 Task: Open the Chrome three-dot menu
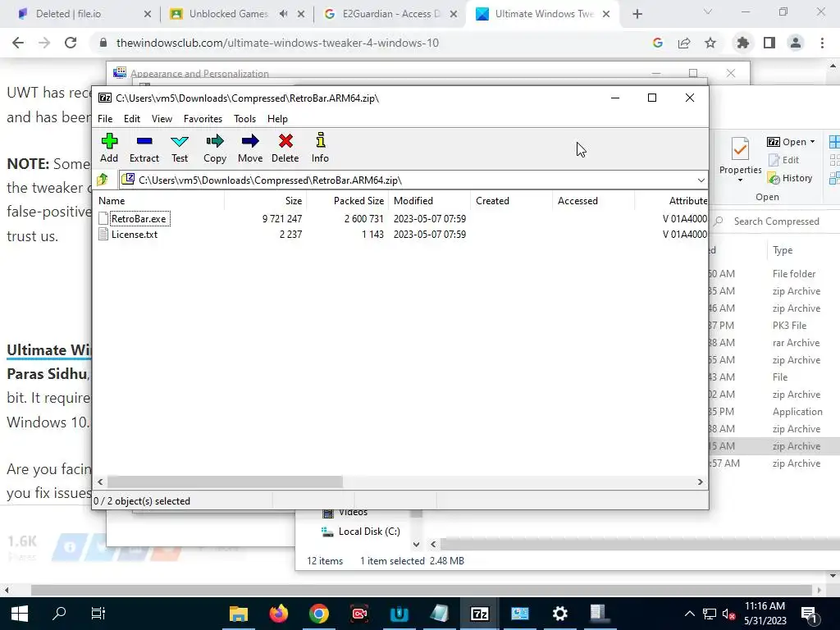pyautogui.click(x=822, y=43)
